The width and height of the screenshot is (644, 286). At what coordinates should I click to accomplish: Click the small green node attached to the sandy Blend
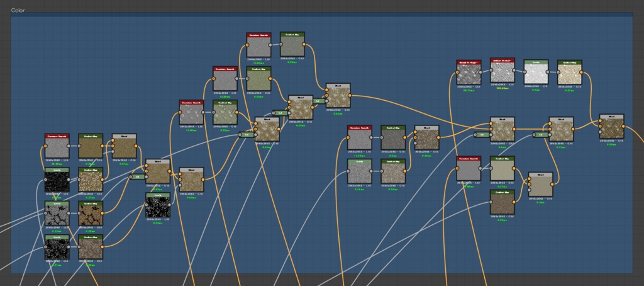(136, 176)
